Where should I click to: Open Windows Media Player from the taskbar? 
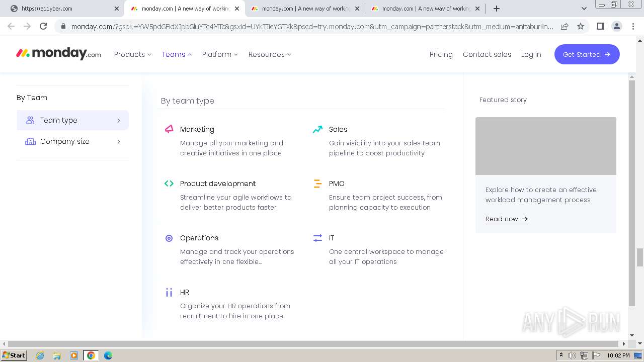74,355
